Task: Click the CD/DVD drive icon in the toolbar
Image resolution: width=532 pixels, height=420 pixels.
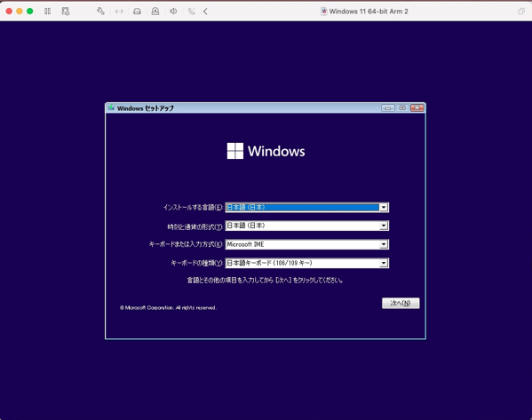Action: 155,12
